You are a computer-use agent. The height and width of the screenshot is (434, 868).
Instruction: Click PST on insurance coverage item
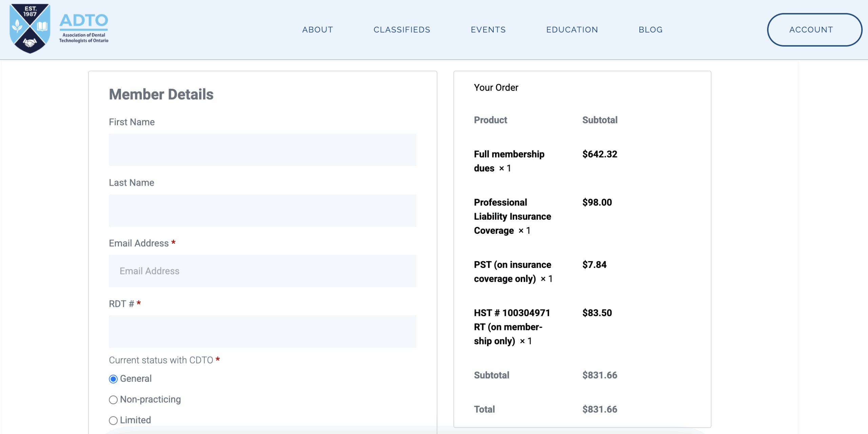tap(512, 271)
